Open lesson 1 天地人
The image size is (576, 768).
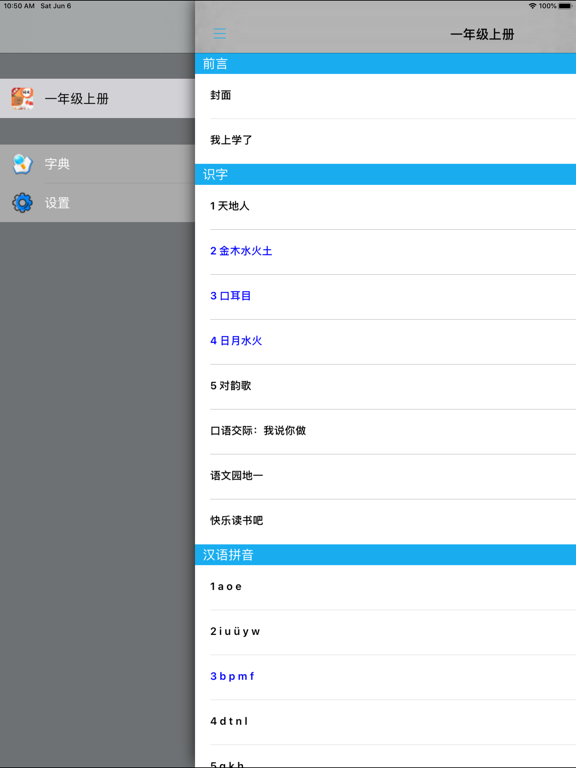click(x=385, y=207)
